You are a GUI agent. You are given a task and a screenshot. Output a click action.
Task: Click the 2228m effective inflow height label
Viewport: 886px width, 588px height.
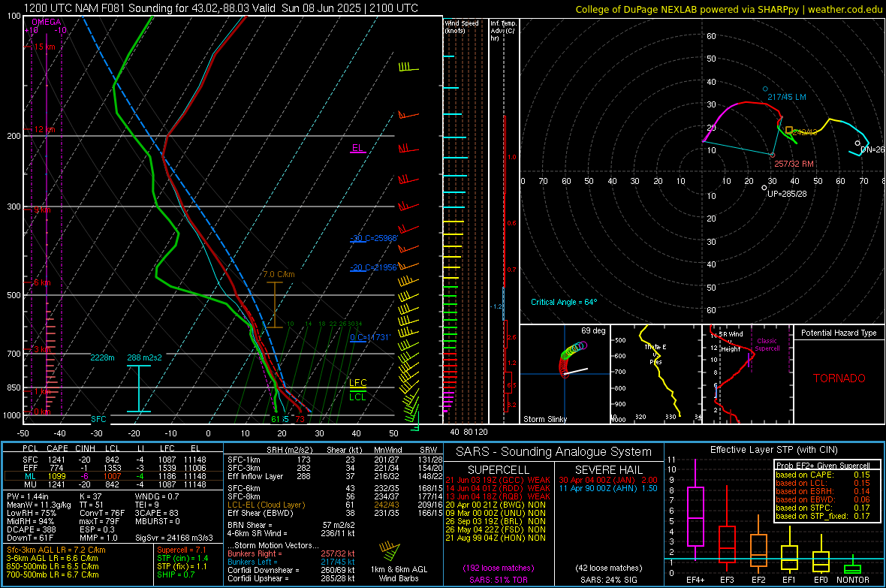[x=102, y=358]
